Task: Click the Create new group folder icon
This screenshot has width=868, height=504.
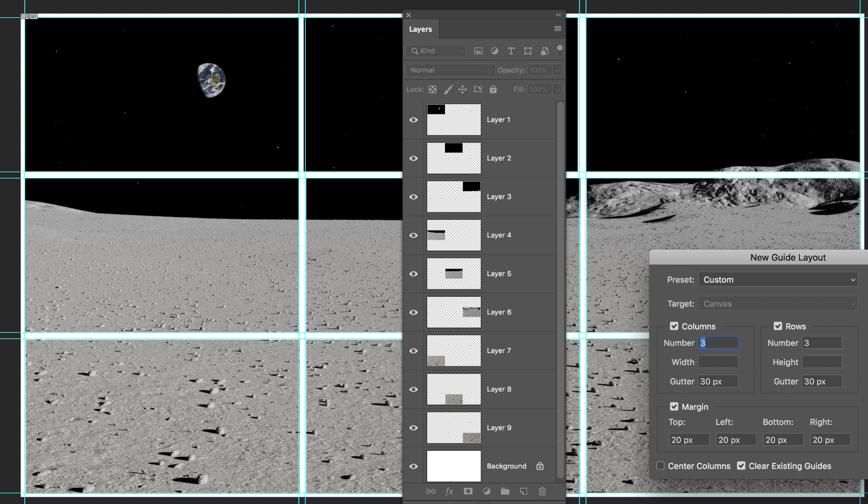Action: (505, 491)
